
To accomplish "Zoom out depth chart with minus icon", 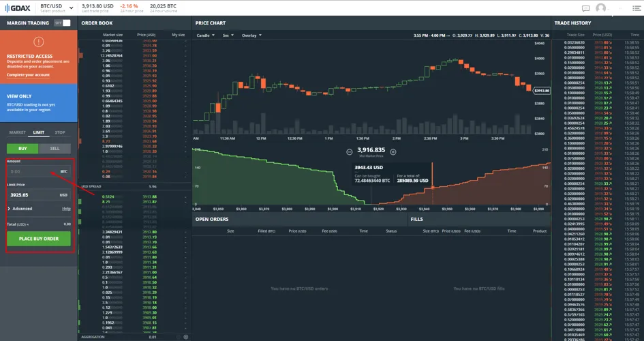I will [x=349, y=152].
